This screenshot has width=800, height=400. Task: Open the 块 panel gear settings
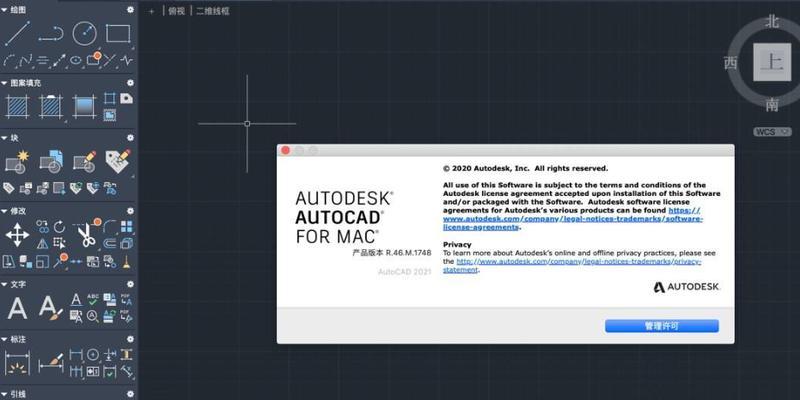130,138
